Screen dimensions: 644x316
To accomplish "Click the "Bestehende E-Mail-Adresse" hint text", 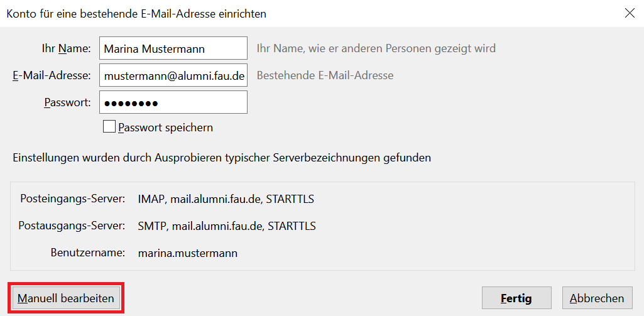I will (x=325, y=75).
